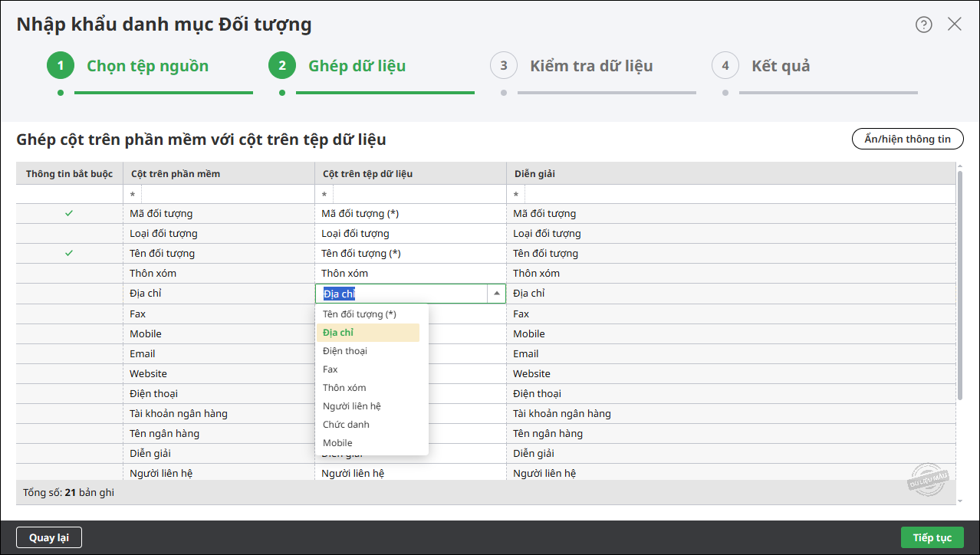Viewport: 980px width, 555px height.
Task: Click Loại đối tượng data file cell
Action: (410, 234)
